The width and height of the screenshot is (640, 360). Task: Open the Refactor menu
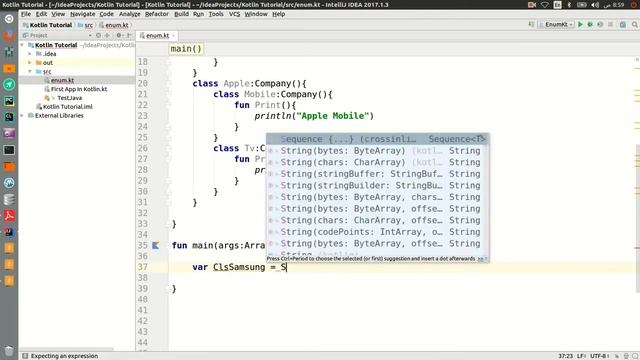(x=157, y=14)
